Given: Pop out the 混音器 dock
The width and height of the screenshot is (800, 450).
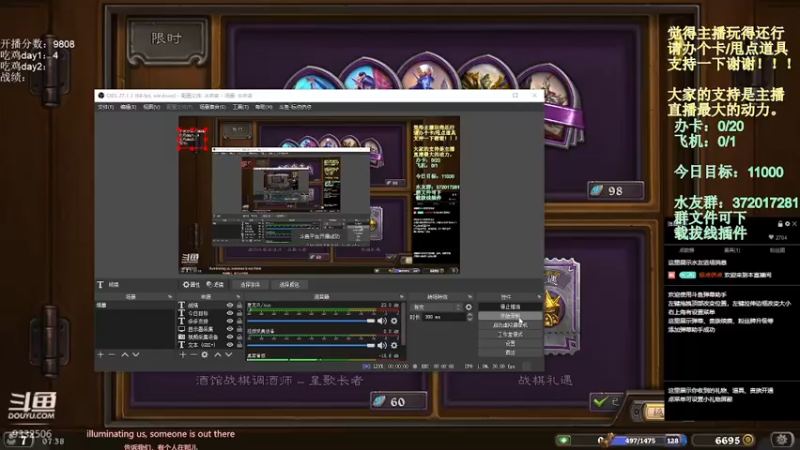Looking at the screenshot, I should 402,297.
